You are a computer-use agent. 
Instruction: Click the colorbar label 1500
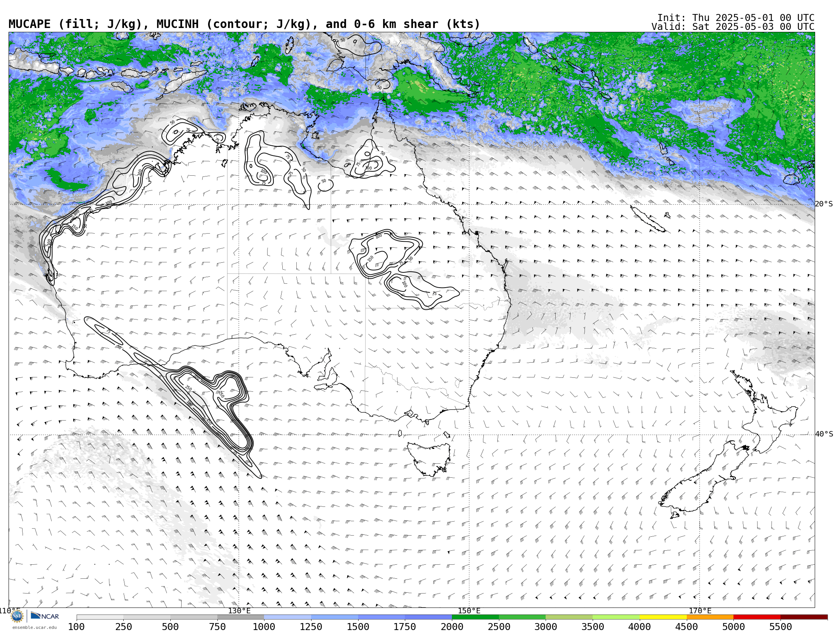pos(358,627)
